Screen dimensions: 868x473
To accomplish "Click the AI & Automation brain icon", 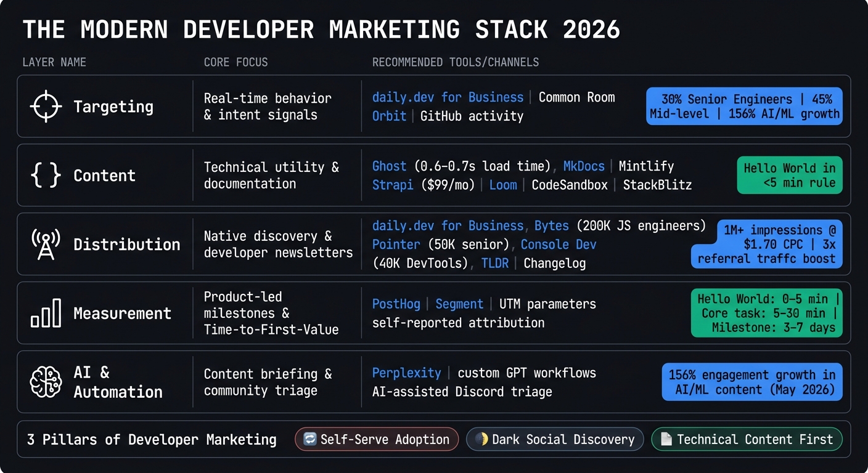I will [46, 382].
